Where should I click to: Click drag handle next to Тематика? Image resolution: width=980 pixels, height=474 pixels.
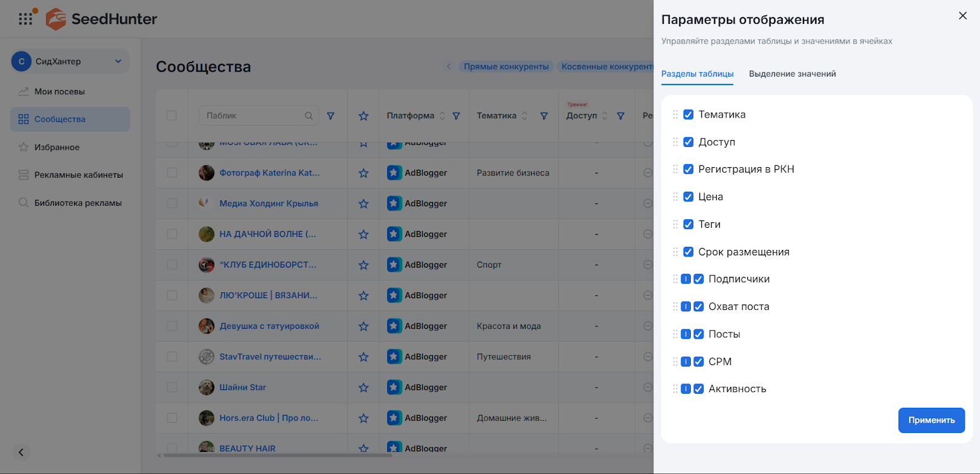tap(675, 115)
